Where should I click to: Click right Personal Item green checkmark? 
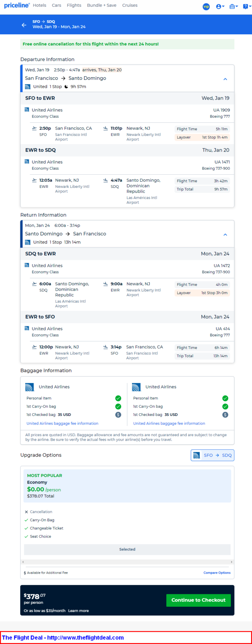225,398
